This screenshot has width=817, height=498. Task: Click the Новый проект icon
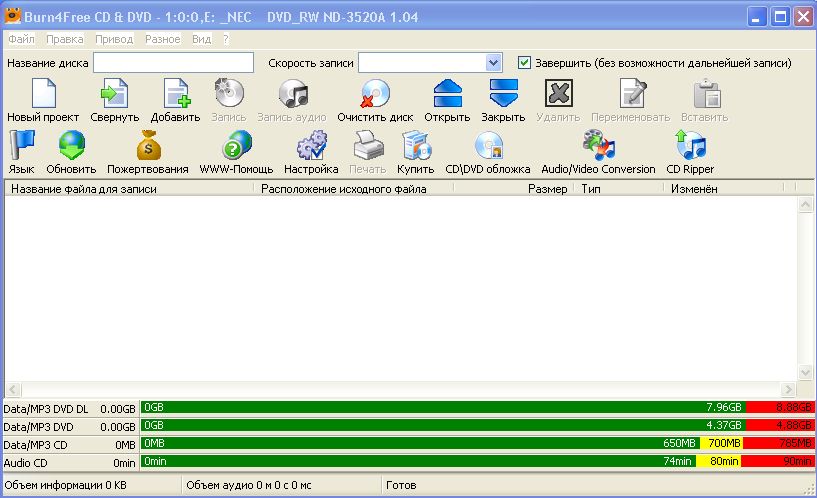44,93
